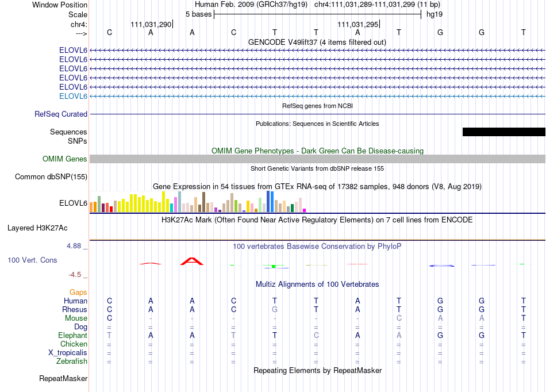Open Short Genetic Variants from dbSNP release 155
546x392 pixels.
point(317,168)
